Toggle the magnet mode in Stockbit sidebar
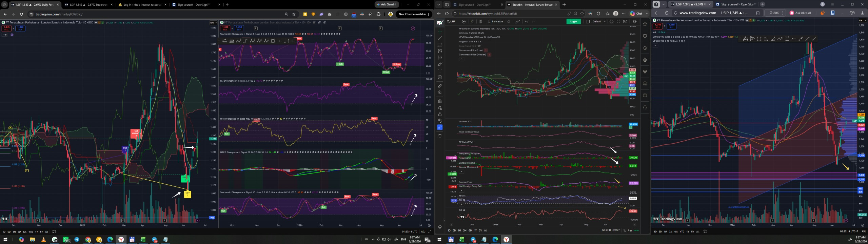The height and width of the screenshot is (244, 868). (x=440, y=101)
